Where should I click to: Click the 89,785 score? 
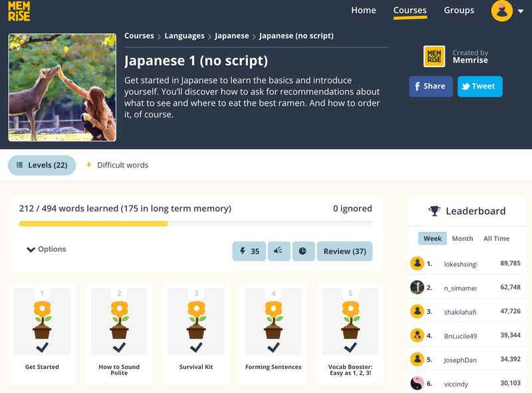[x=510, y=263]
